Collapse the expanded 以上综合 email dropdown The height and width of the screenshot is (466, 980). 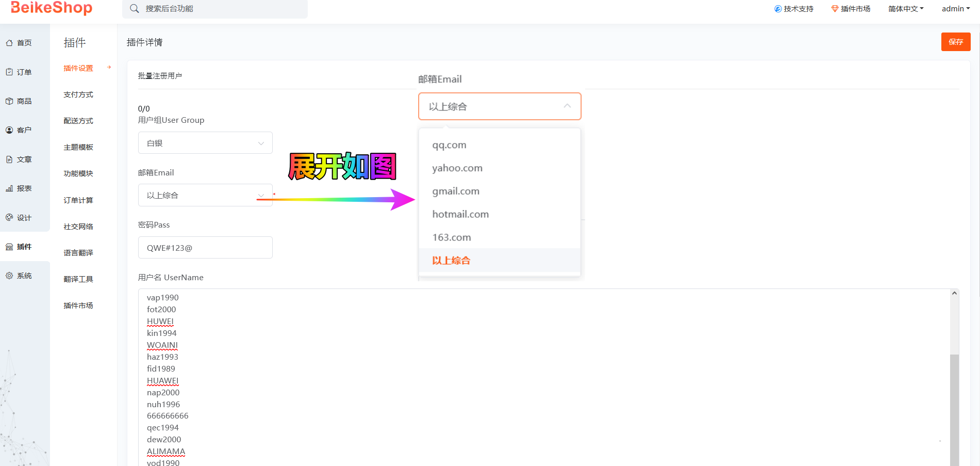[x=499, y=106]
